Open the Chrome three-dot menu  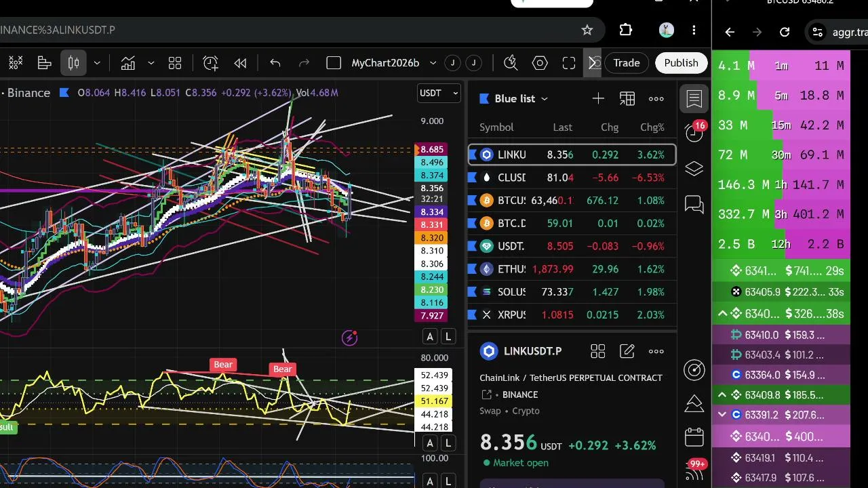[694, 30]
